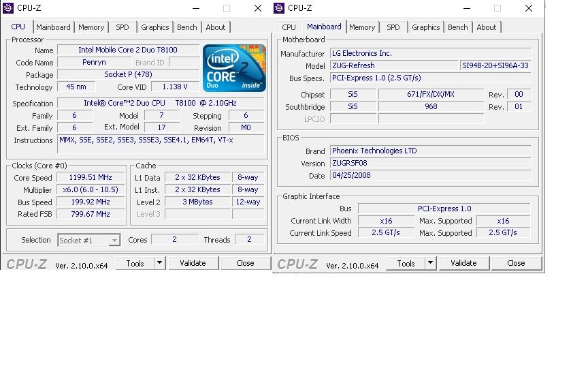Click the Intel Core 2 Duo logo
Viewport: 588px width, 368px height.
point(234,68)
